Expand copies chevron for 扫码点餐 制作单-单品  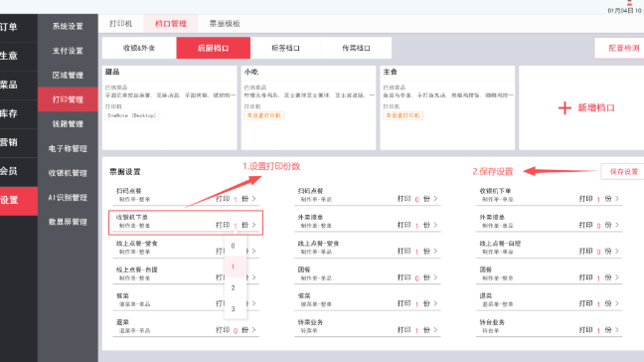pyautogui.click(x=435, y=199)
